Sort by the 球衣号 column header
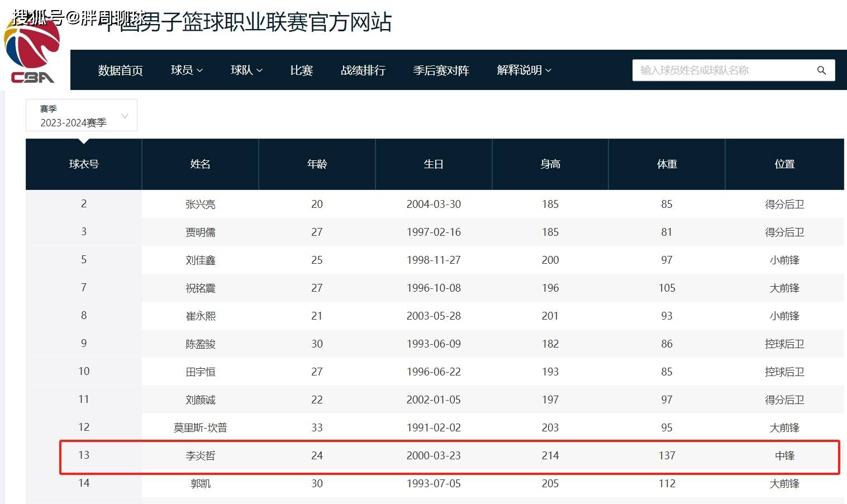 coord(84,164)
